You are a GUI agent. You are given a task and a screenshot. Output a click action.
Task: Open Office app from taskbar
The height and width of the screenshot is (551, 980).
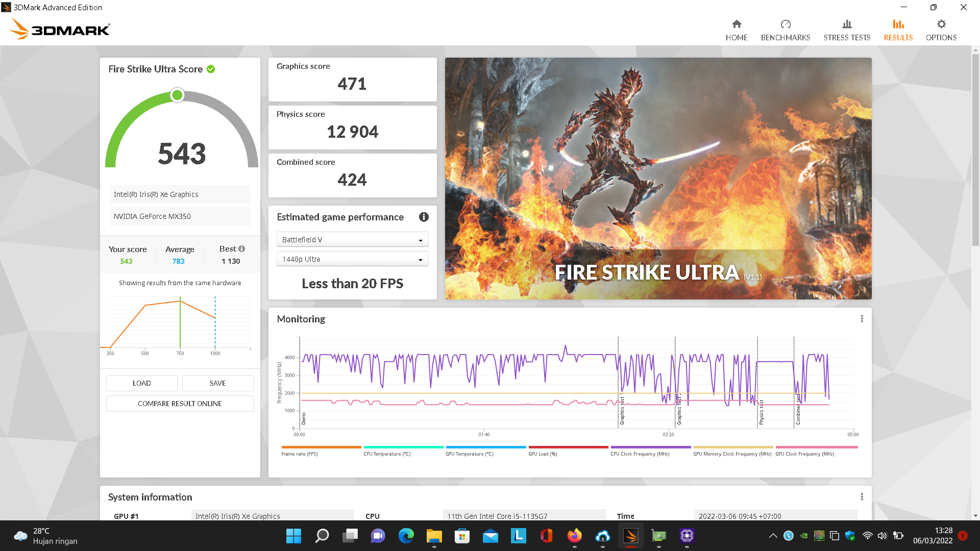pos(547,536)
